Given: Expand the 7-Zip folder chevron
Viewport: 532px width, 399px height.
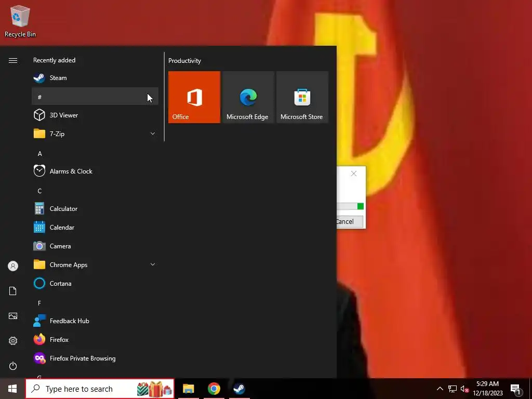Looking at the screenshot, I should point(153,134).
